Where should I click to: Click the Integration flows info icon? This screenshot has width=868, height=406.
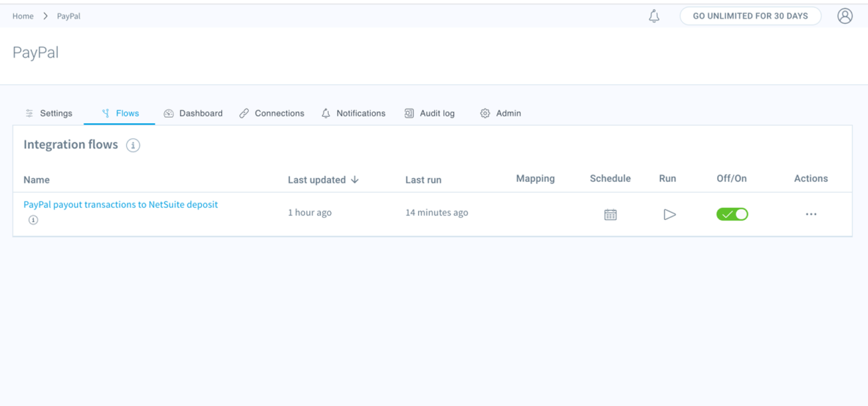133,145
